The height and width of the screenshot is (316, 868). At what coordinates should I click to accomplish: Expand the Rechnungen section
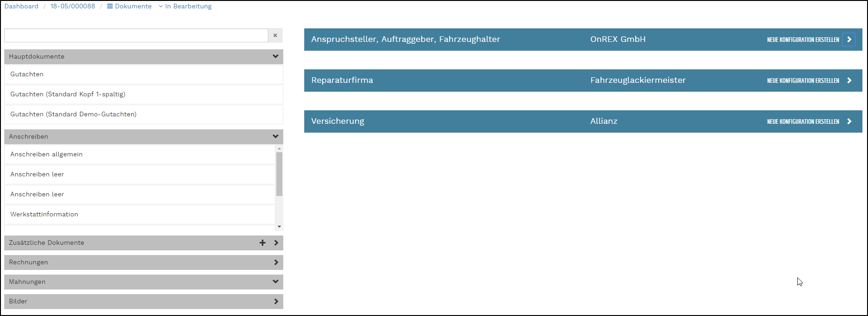(x=276, y=262)
